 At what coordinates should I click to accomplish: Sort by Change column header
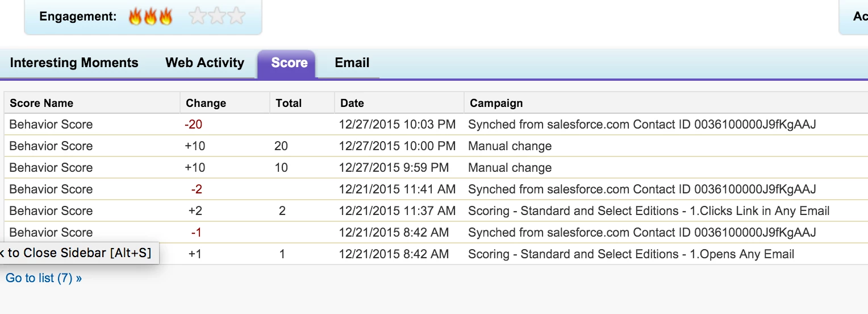tap(206, 103)
